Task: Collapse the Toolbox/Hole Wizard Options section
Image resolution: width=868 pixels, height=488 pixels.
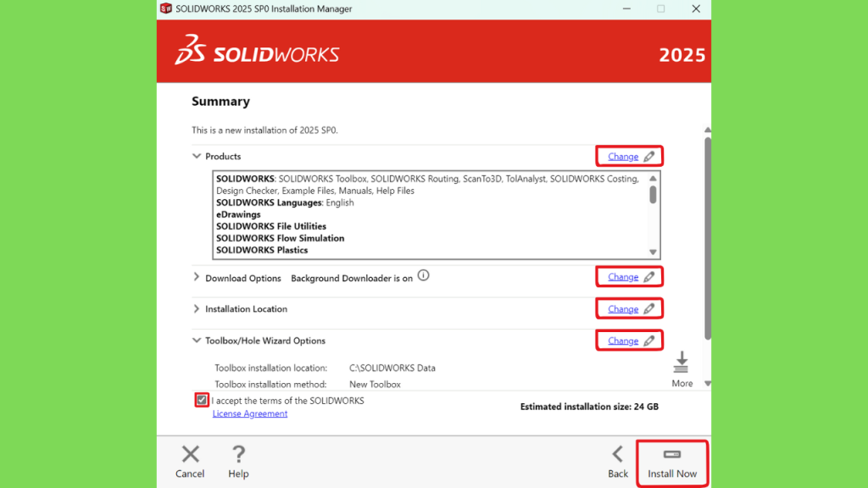Action: point(197,341)
